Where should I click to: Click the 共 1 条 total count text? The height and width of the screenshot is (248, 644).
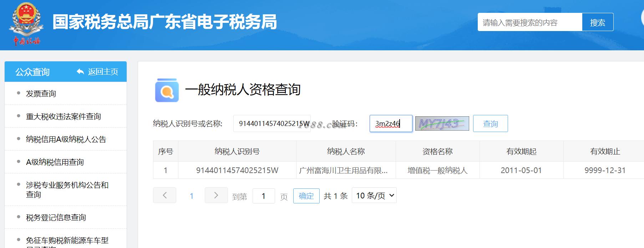[x=336, y=196]
